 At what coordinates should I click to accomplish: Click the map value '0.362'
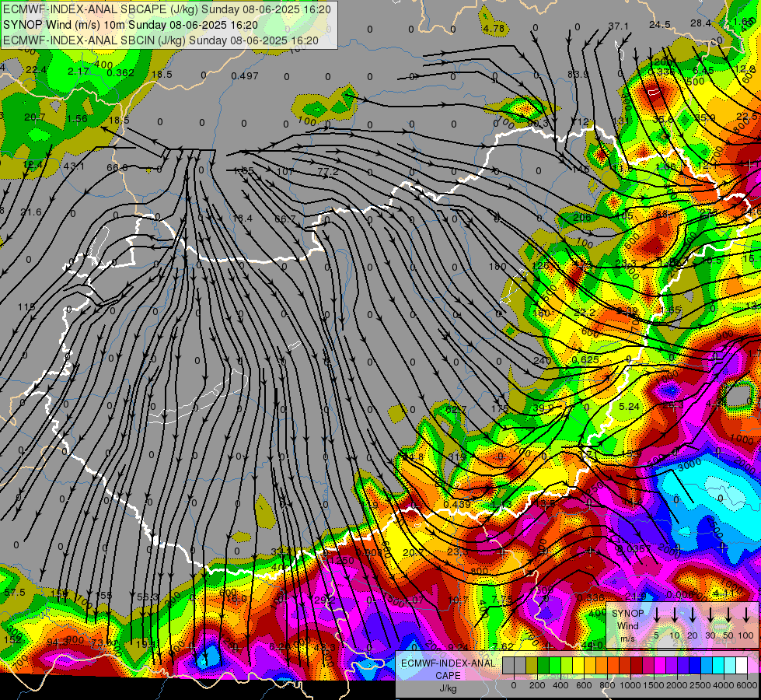click(120, 73)
